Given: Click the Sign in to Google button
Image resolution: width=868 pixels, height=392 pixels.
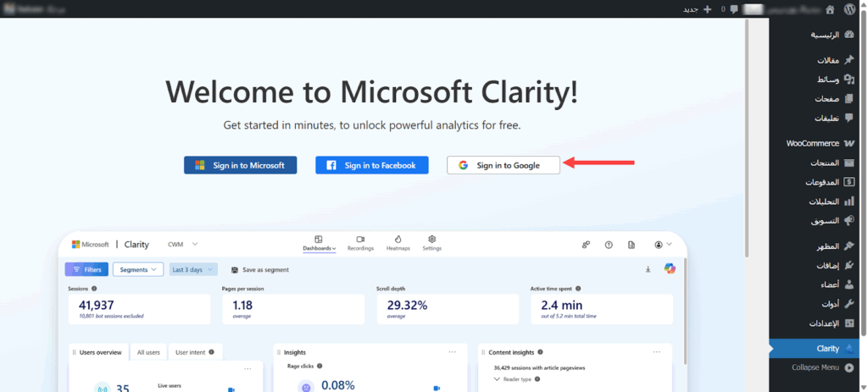Looking at the screenshot, I should [503, 165].
